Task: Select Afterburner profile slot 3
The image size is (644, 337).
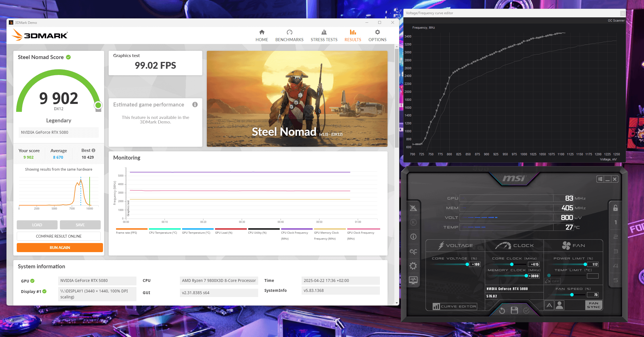Action: tap(615, 251)
